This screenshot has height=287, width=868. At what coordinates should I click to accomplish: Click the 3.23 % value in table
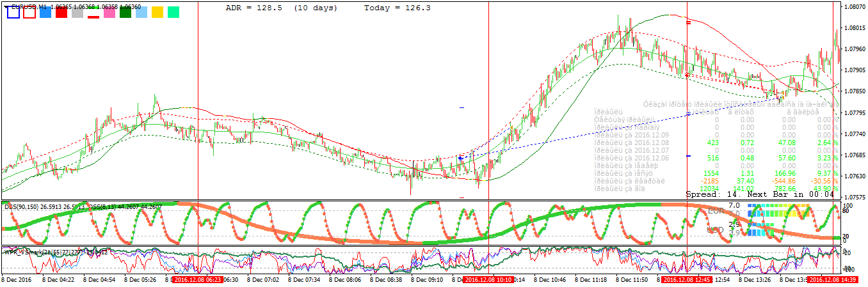[x=826, y=158]
